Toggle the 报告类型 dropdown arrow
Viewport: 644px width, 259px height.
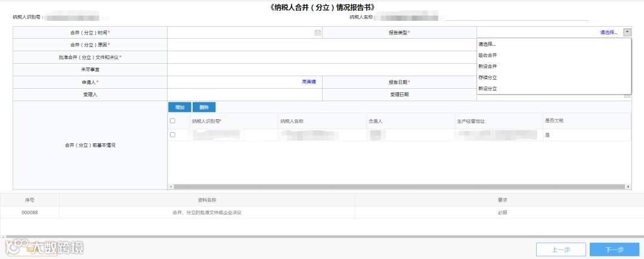click(627, 32)
